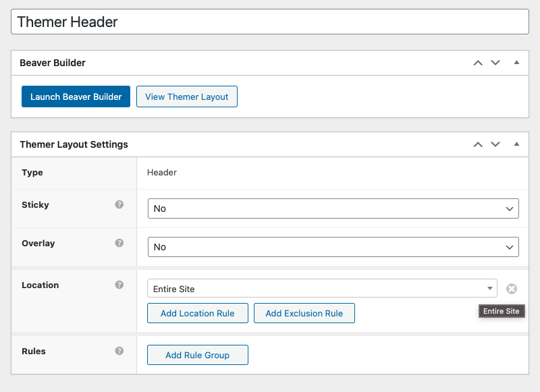Click the Location help question mark icon
This screenshot has width=540, height=392.
[x=119, y=285]
